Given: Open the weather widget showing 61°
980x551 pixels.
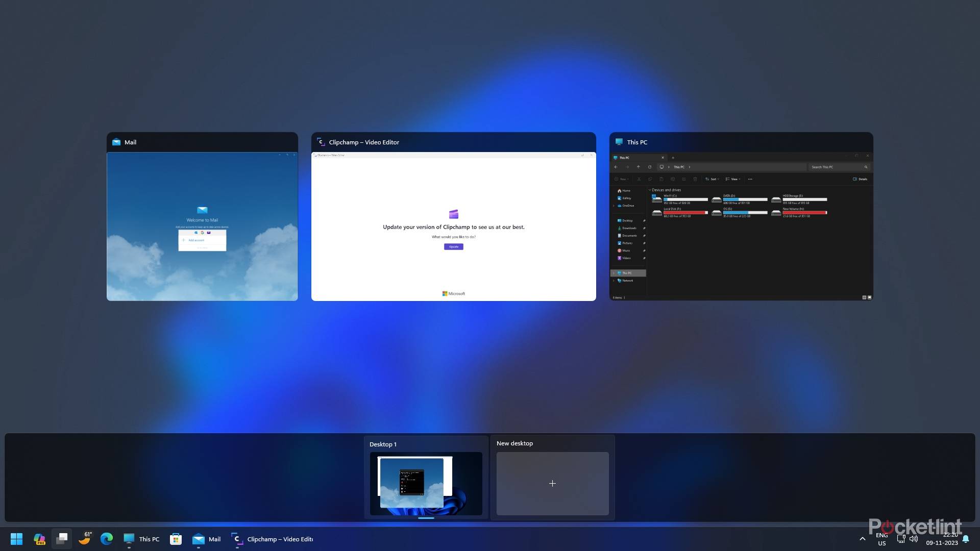Looking at the screenshot, I should coord(85,539).
